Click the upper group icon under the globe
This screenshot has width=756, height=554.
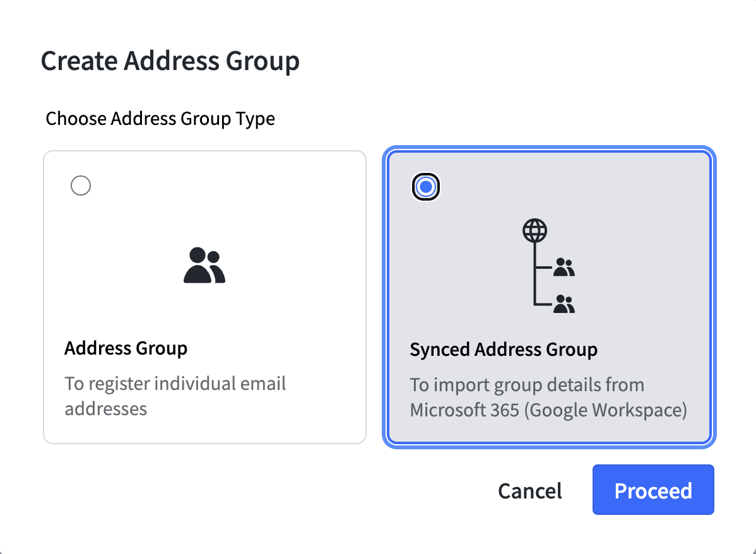click(x=565, y=267)
